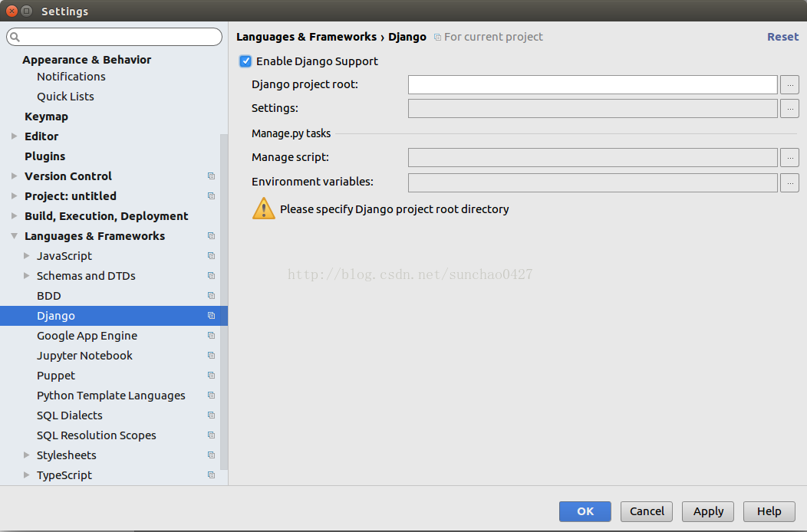Focus the settings search field

114,37
